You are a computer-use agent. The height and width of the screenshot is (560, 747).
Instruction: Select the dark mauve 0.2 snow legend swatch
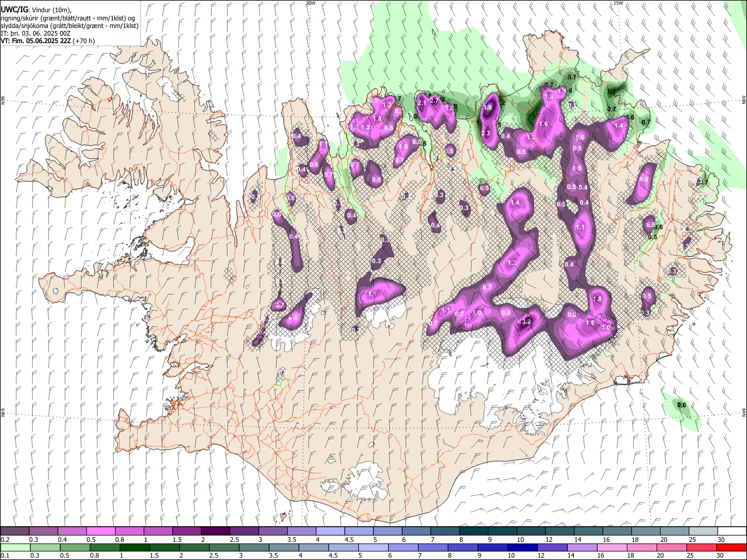15,531
